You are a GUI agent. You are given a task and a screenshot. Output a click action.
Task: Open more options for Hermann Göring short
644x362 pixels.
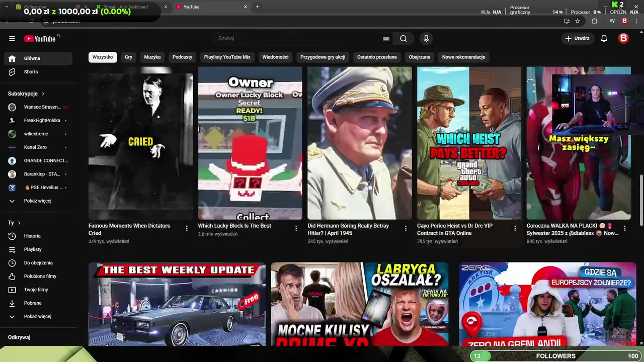(406, 228)
